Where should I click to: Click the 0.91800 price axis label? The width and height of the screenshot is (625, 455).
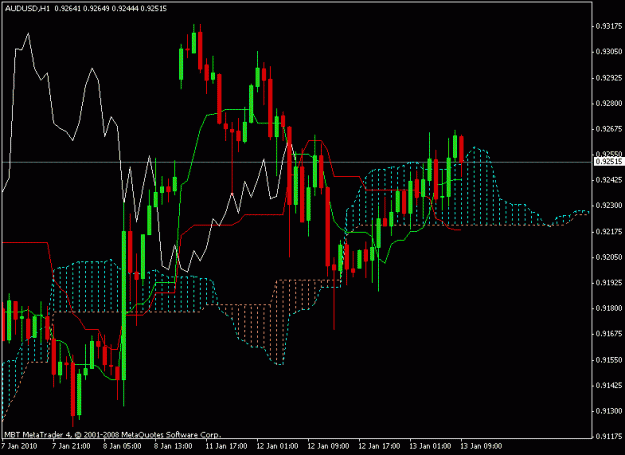pyautogui.click(x=609, y=308)
